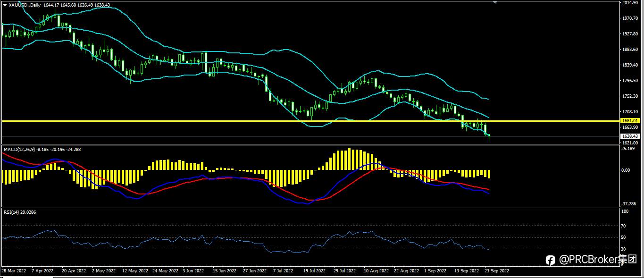Click the 22 Aug 2022 date label
Image resolution: width=644 pixels, height=278 pixels.
pyautogui.click(x=406, y=271)
